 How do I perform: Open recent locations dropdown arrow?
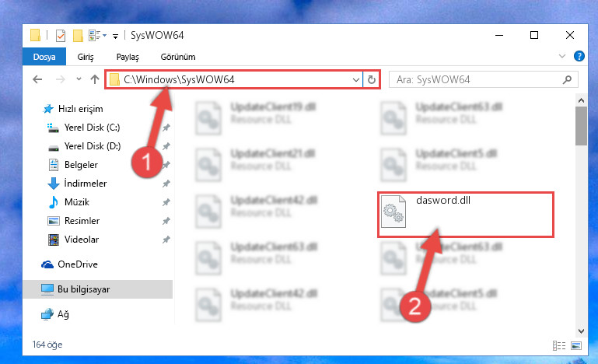[79, 79]
